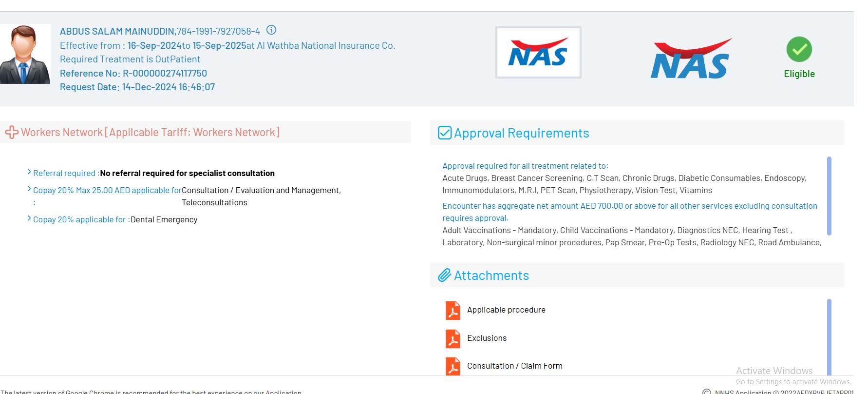Open the Applicable procedure PDF icon

point(453,310)
